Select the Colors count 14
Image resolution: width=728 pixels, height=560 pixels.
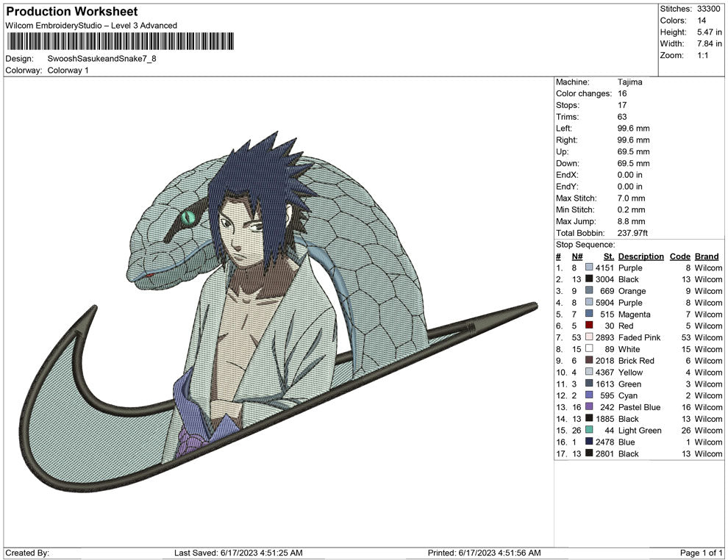point(702,21)
